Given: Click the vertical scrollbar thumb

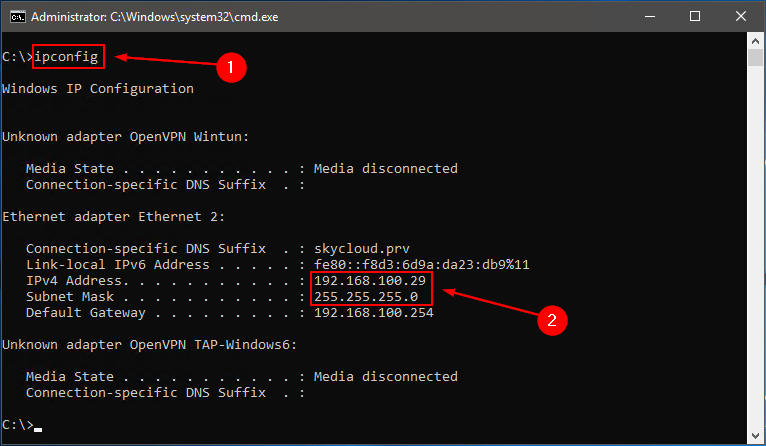Looking at the screenshot, I should 755,58.
